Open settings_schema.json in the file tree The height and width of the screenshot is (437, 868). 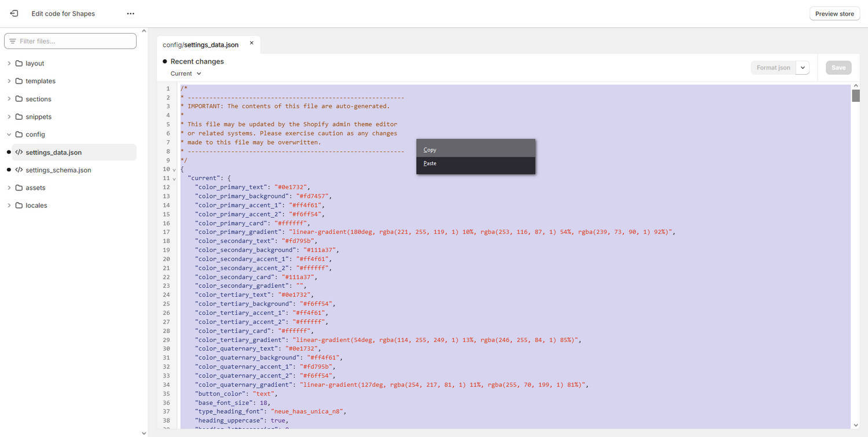coord(74,170)
